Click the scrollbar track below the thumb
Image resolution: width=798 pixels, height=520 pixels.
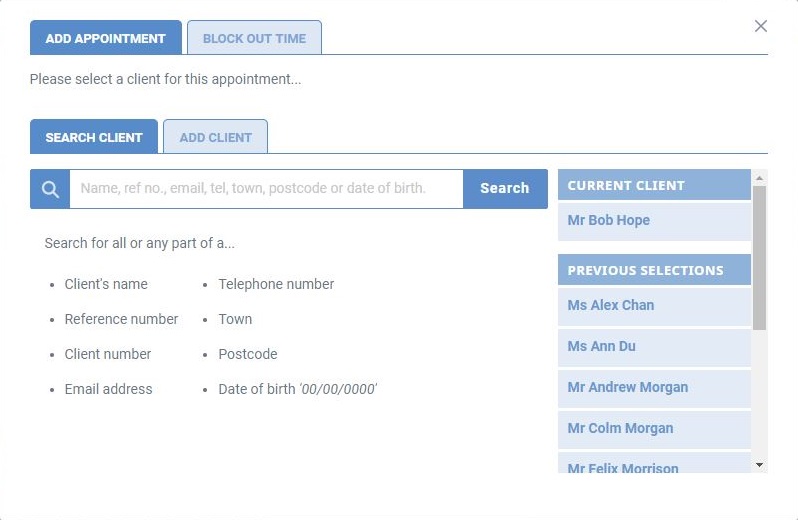[759, 394]
